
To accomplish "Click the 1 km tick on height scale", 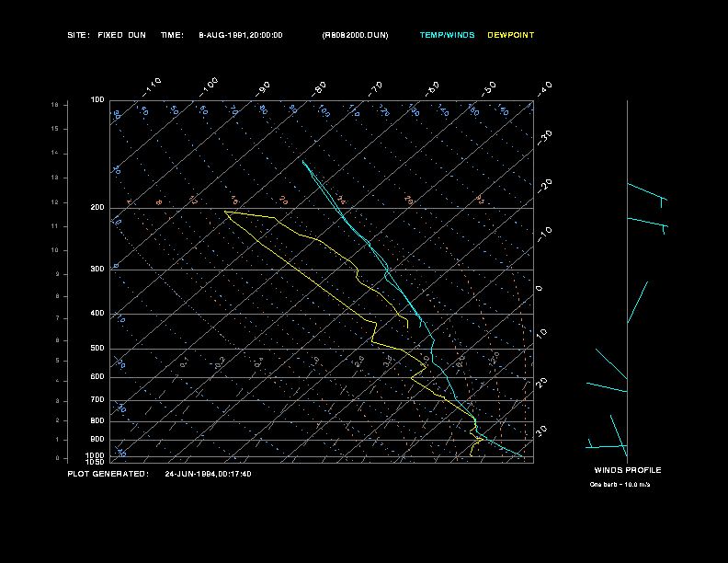I will tap(58, 440).
